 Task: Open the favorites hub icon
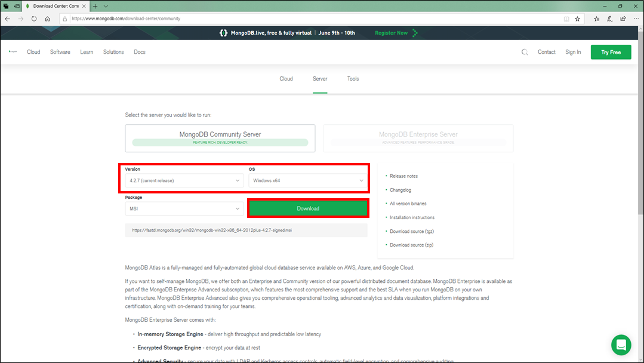tap(597, 19)
